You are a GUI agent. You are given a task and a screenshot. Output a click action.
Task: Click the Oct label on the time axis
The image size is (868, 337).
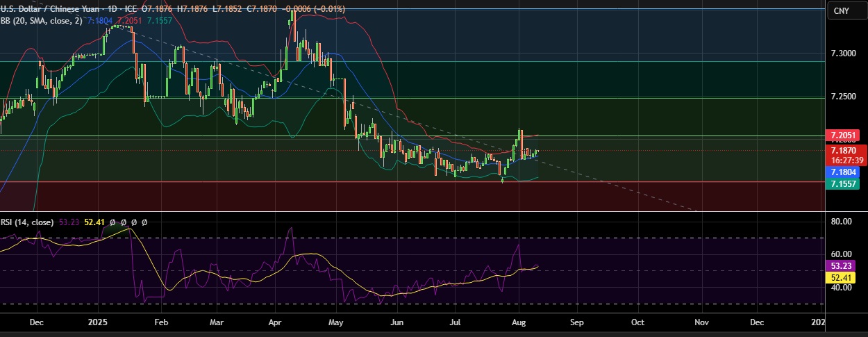pos(637,322)
